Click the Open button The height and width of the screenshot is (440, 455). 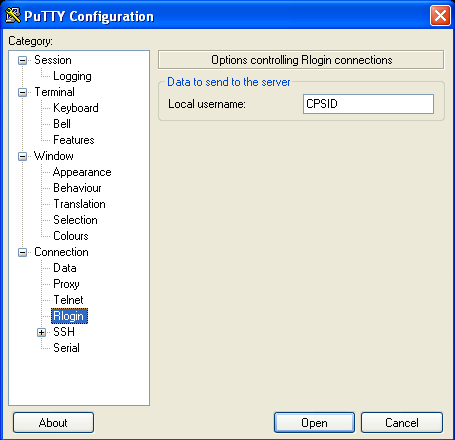click(x=314, y=423)
